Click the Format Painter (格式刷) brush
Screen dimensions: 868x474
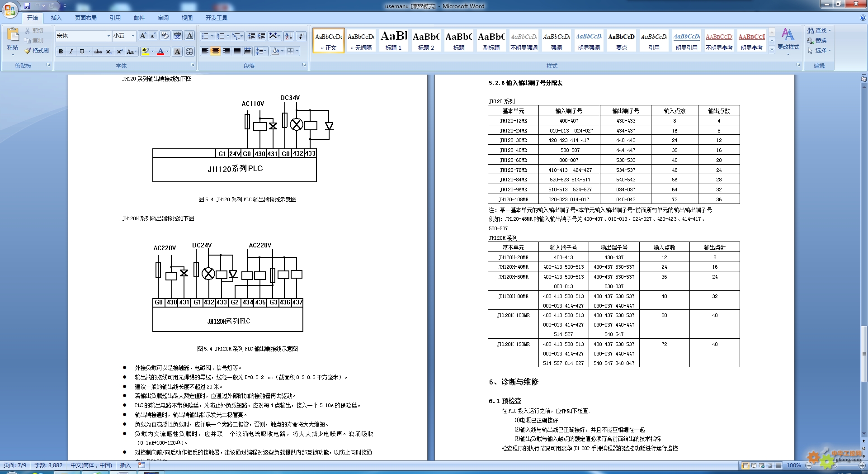click(37, 51)
